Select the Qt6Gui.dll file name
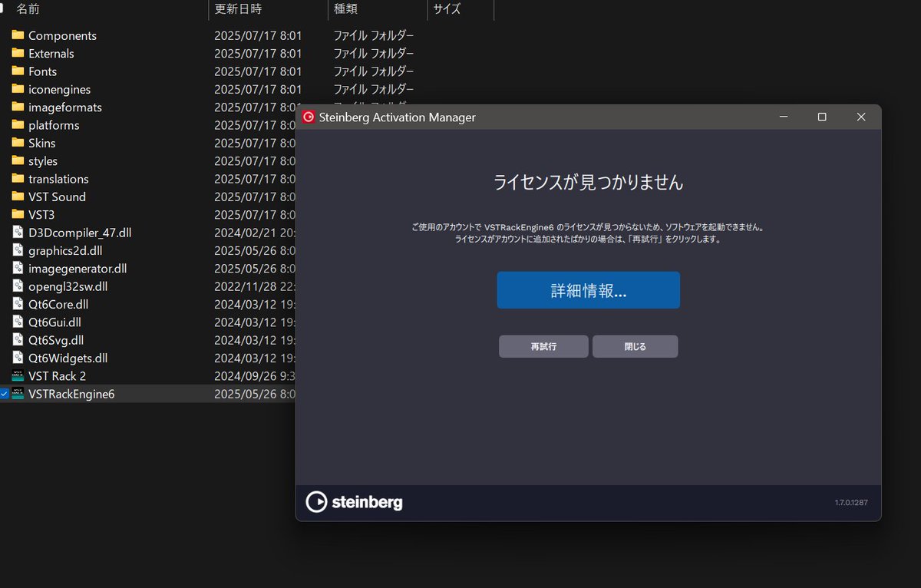921x588 pixels. pyautogui.click(x=54, y=322)
